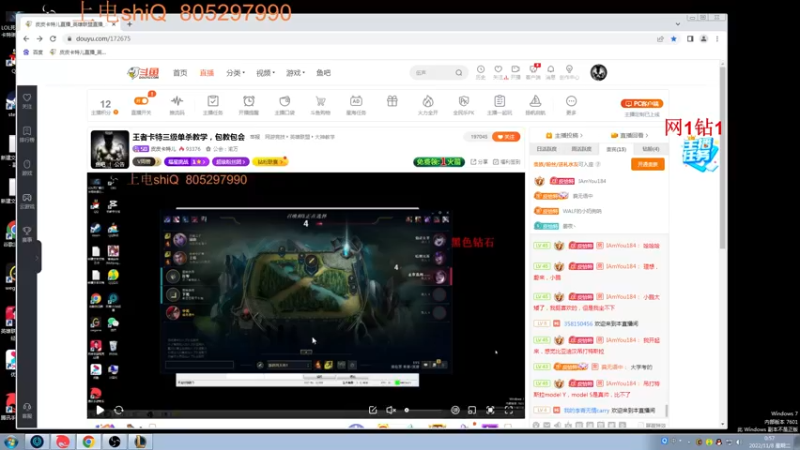Click the Douyu logo
800x450 pixels.
[143, 73]
